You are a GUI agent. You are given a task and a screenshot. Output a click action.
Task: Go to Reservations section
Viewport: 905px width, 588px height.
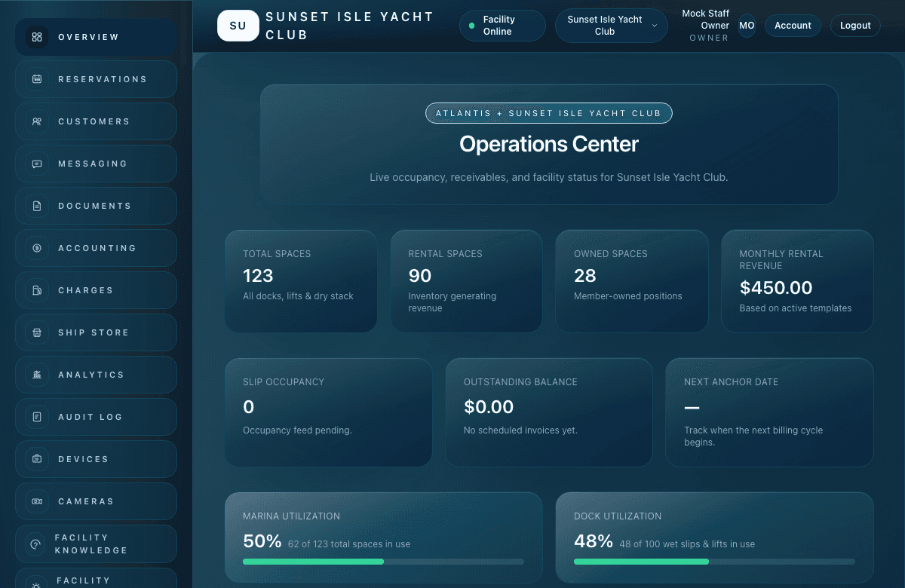pyautogui.click(x=96, y=79)
